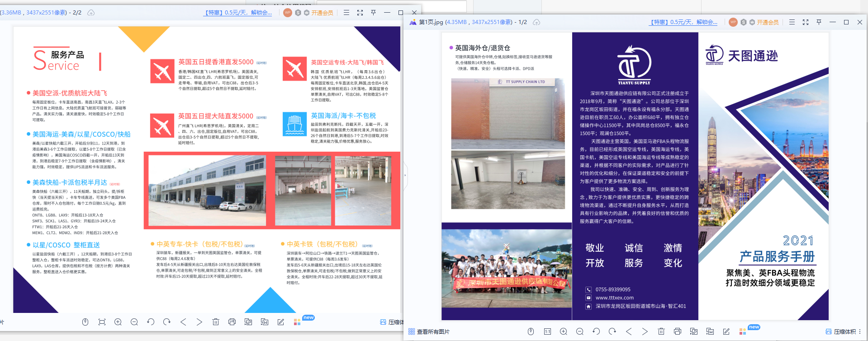
Task: Go to previous image in left viewer
Action: pyautogui.click(x=183, y=322)
